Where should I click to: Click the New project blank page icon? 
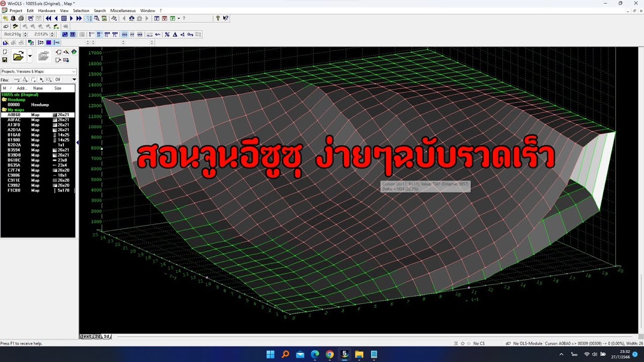coord(5,52)
